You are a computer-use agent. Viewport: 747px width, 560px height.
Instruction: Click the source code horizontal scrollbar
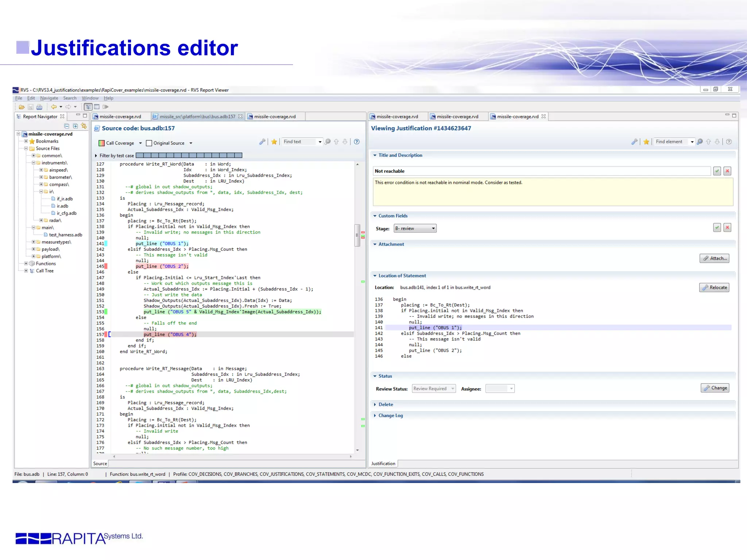tap(232, 456)
